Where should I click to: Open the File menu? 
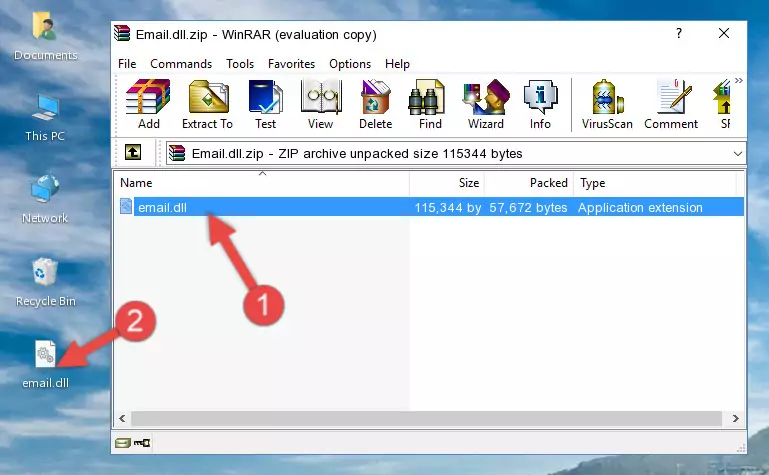tap(127, 64)
